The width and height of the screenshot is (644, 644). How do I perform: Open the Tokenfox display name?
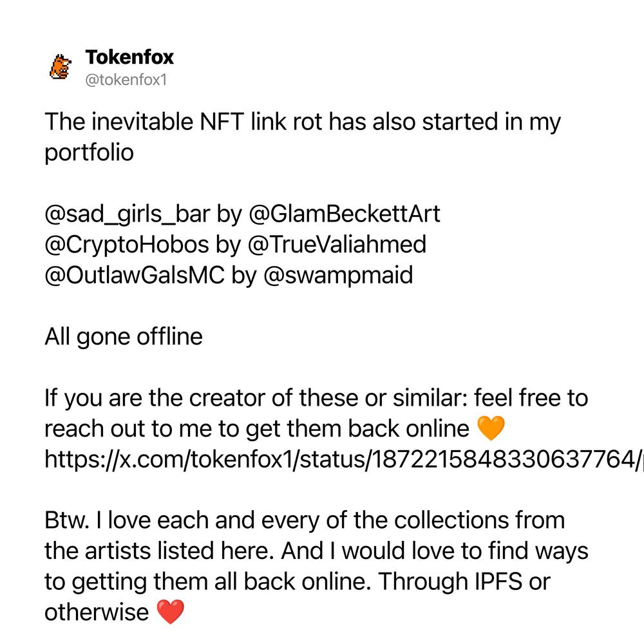tap(129, 57)
